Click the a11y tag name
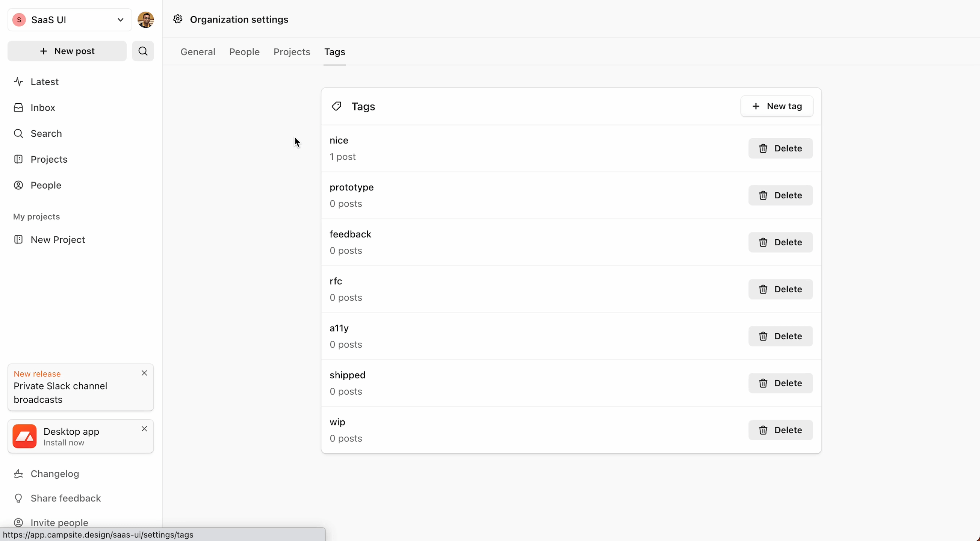 pos(339,328)
